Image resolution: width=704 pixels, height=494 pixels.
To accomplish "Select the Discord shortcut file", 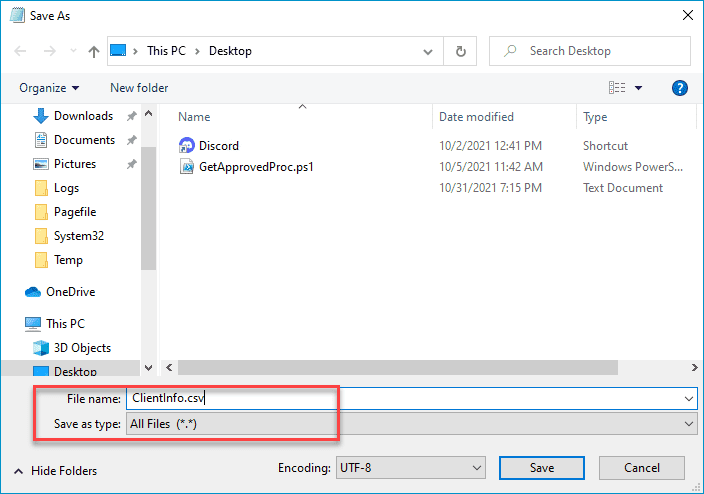I will click(219, 146).
